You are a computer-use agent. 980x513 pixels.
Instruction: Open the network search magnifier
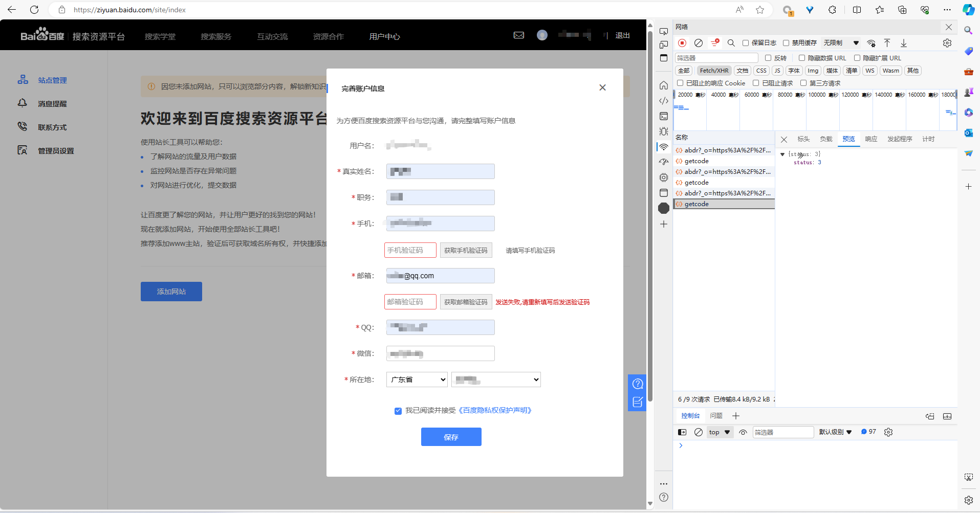tap(731, 43)
